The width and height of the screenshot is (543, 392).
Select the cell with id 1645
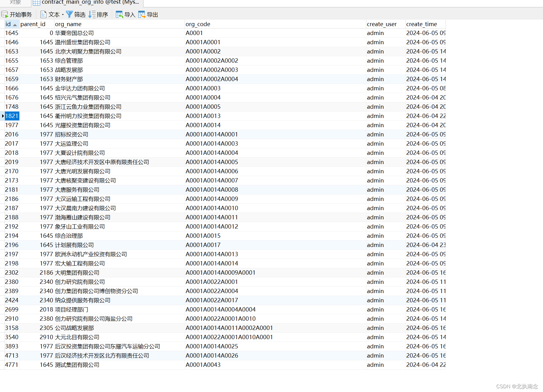(12, 33)
